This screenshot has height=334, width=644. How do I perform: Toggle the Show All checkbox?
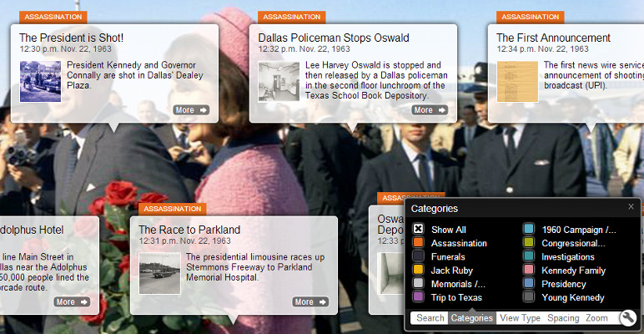coord(418,229)
